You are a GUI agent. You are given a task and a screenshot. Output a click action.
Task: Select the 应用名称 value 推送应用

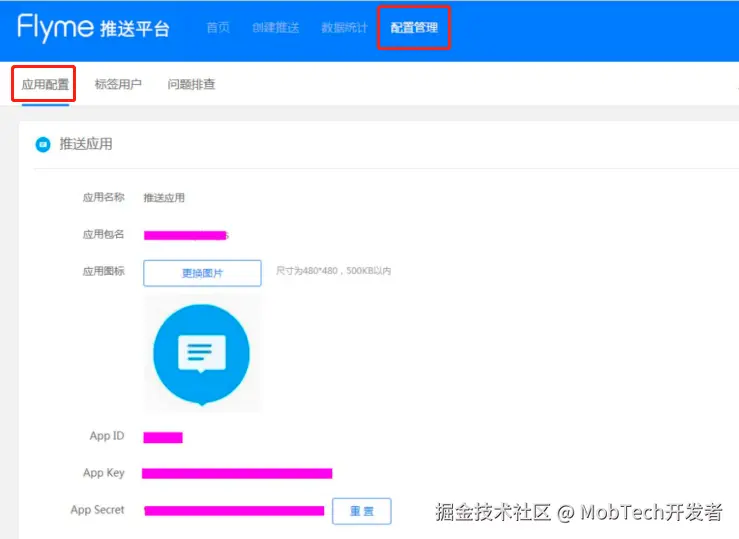[x=164, y=198]
